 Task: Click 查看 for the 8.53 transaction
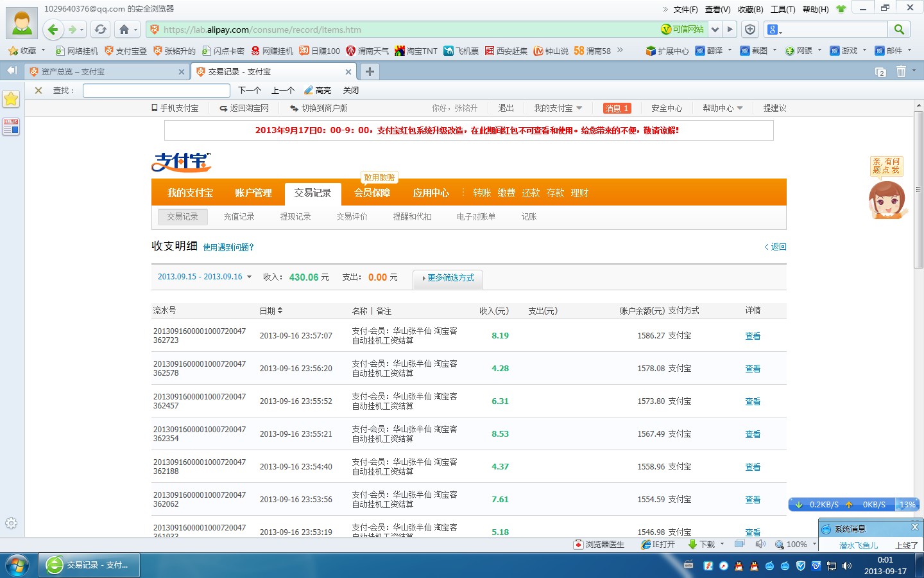(x=753, y=434)
